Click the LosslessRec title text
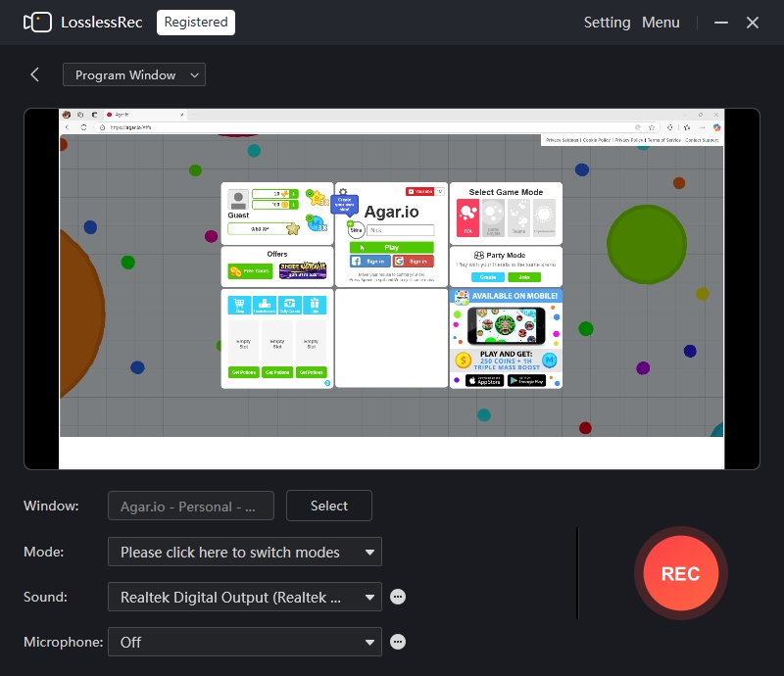 [x=102, y=23]
